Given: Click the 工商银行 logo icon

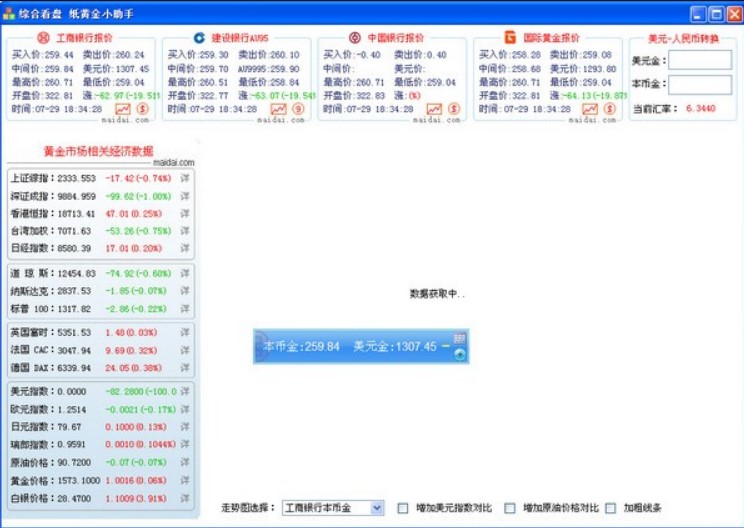Looking at the screenshot, I should (44, 37).
